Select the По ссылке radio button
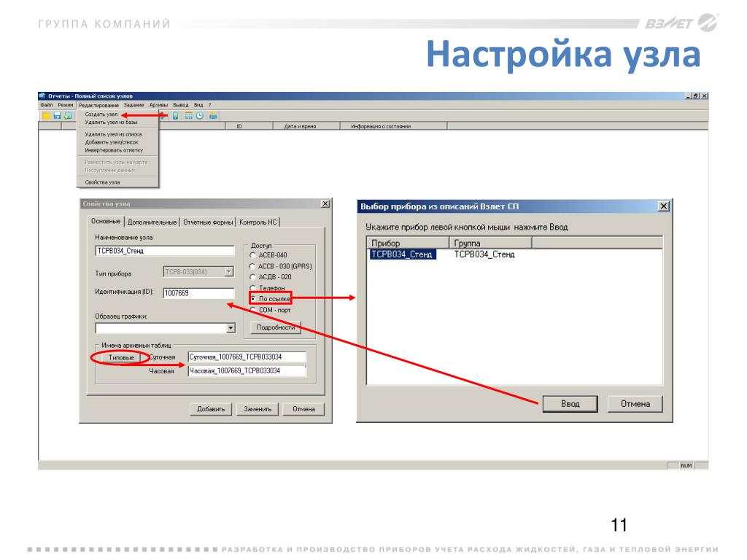 point(253,298)
